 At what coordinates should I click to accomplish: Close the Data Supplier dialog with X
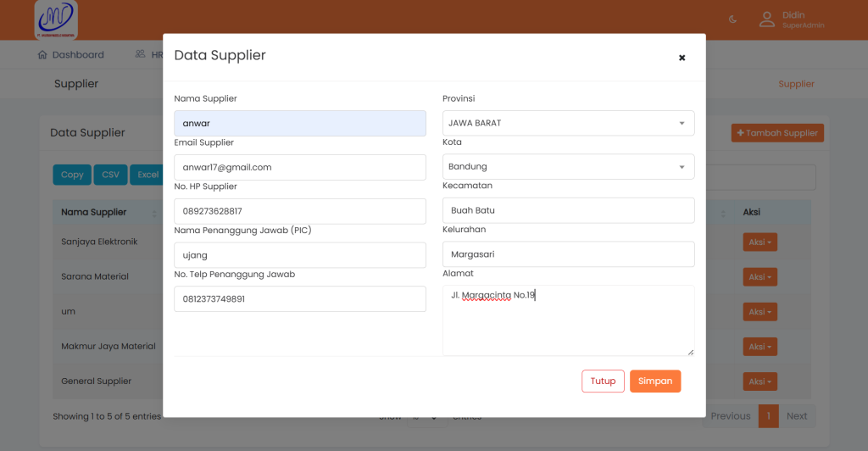pyautogui.click(x=682, y=58)
